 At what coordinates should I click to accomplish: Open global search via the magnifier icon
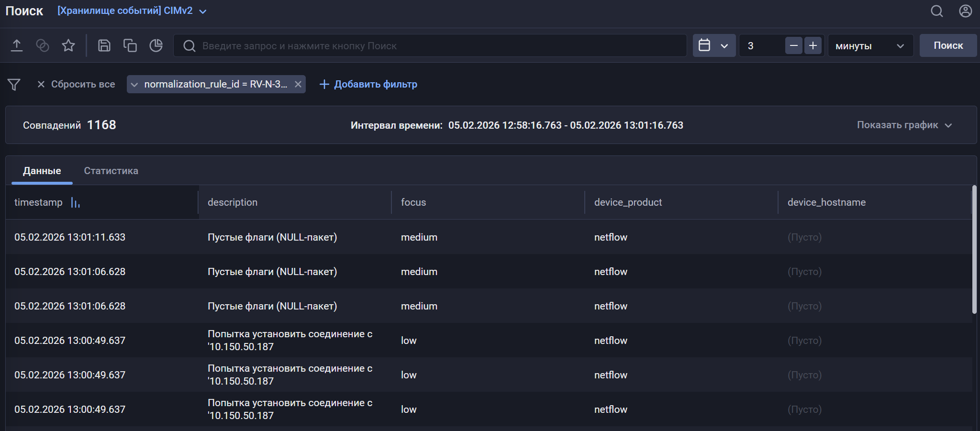[x=937, y=11]
